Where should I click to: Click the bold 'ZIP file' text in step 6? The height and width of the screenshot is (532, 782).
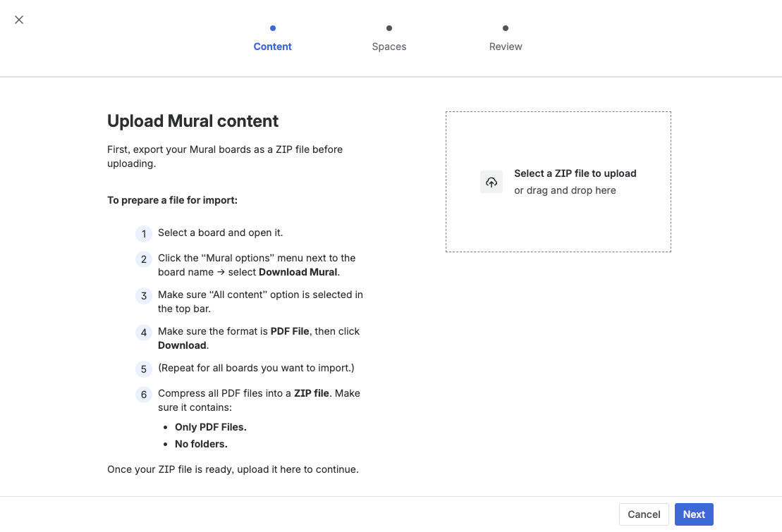tap(311, 393)
